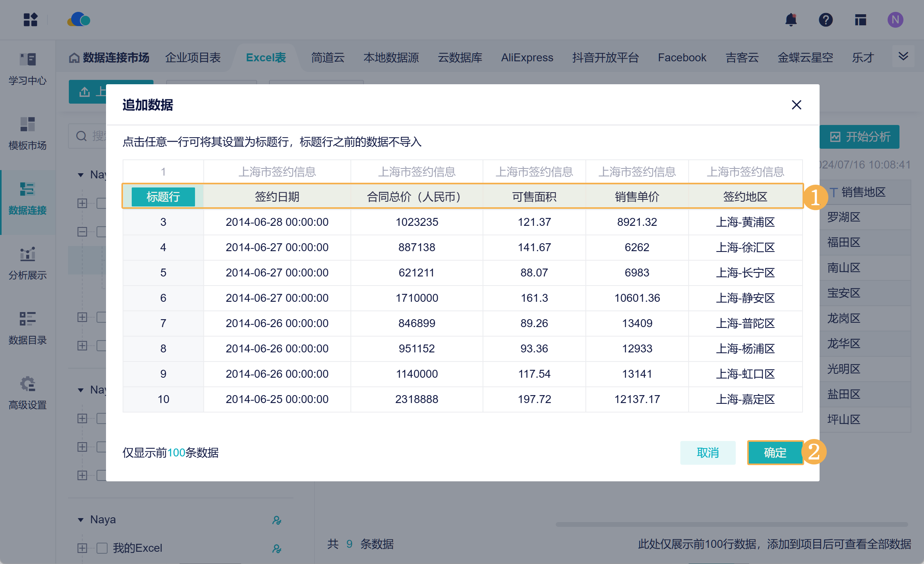Collapse the bottom Naya group triangle

click(81, 520)
